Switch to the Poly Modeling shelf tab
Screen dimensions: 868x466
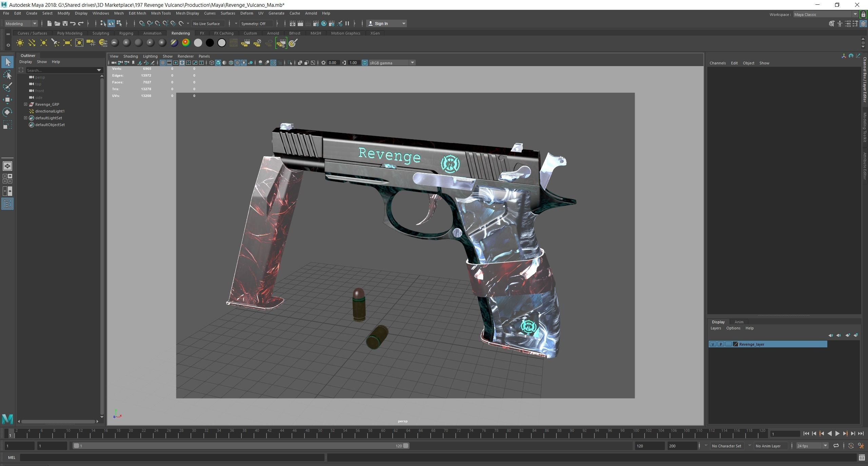[70, 33]
